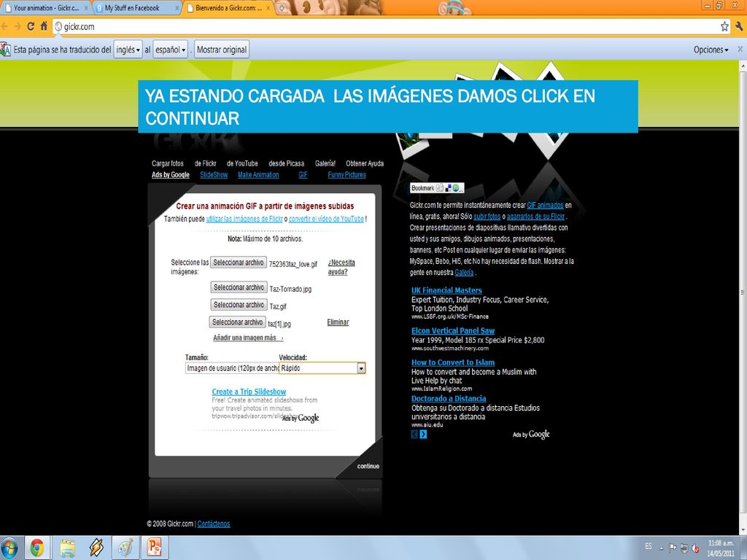Click the continue button

[x=368, y=466]
